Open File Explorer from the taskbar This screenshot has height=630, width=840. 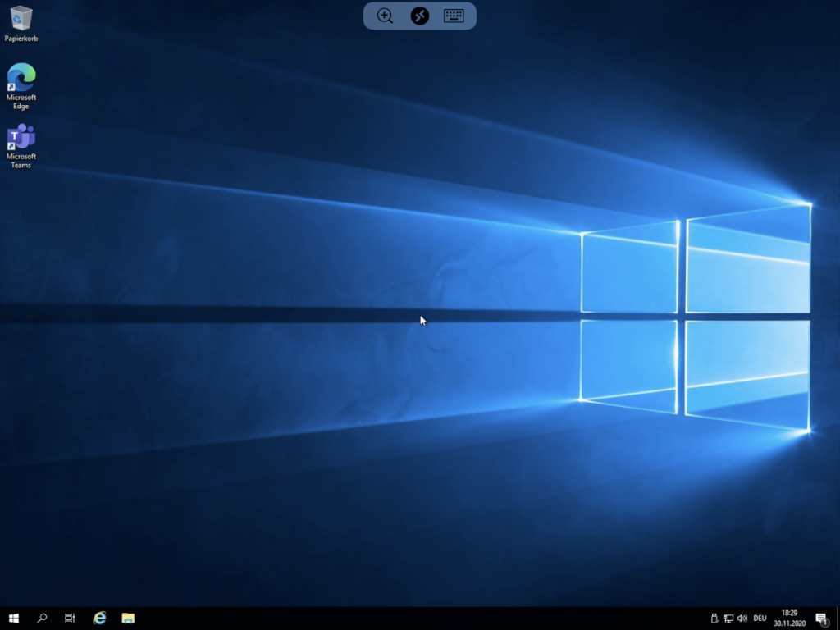click(128, 618)
